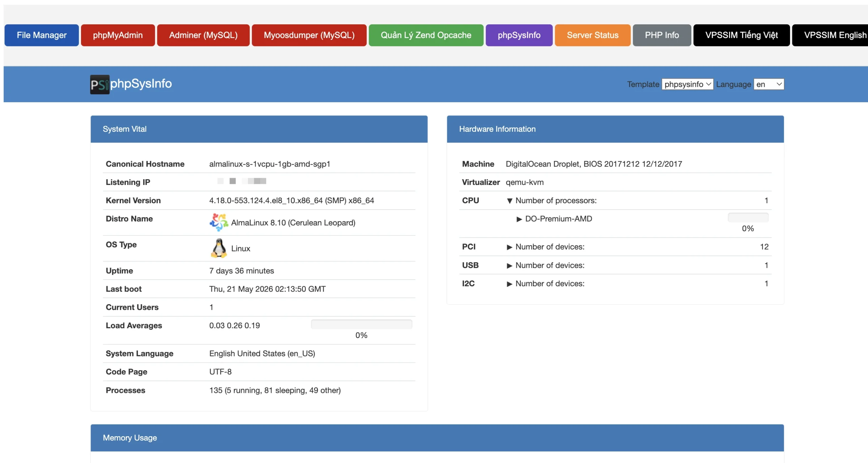868x463 pixels.
Task: Expand the DO-Premium-AMD processor details
Action: click(x=519, y=219)
